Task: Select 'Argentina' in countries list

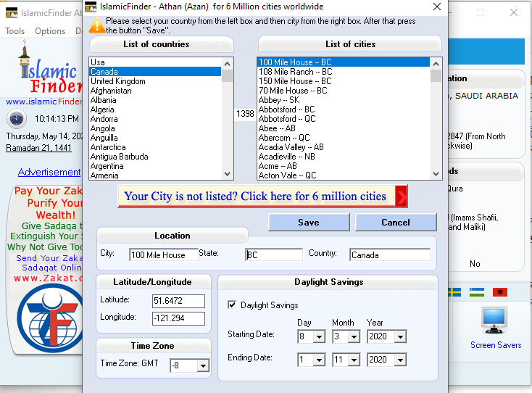Action: 155,166
